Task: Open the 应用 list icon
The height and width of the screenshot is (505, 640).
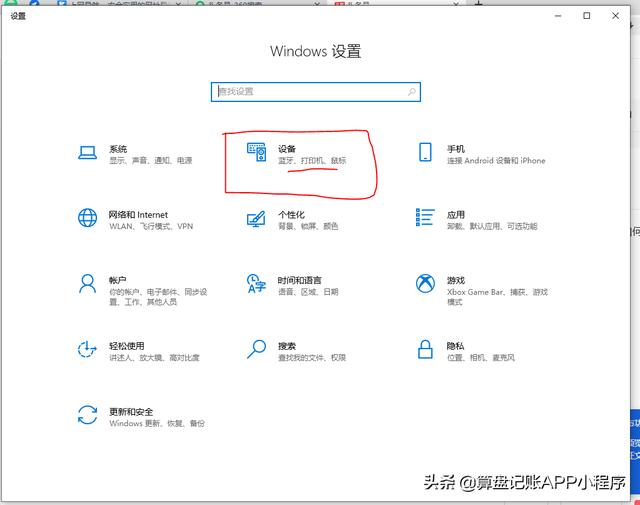Action: click(x=425, y=217)
